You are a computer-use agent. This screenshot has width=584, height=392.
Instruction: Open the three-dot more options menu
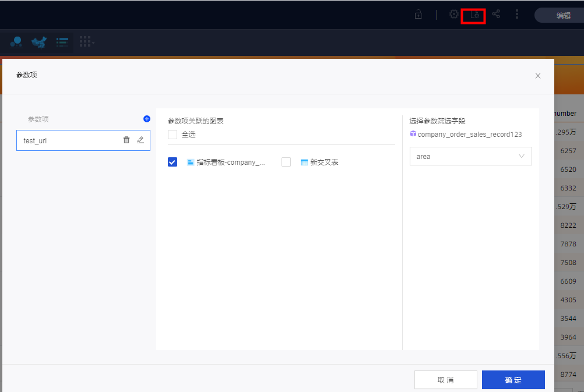click(517, 15)
